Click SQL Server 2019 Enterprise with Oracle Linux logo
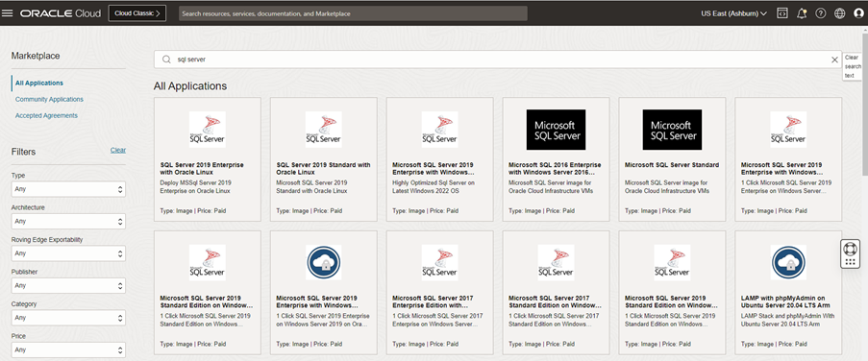 207,130
